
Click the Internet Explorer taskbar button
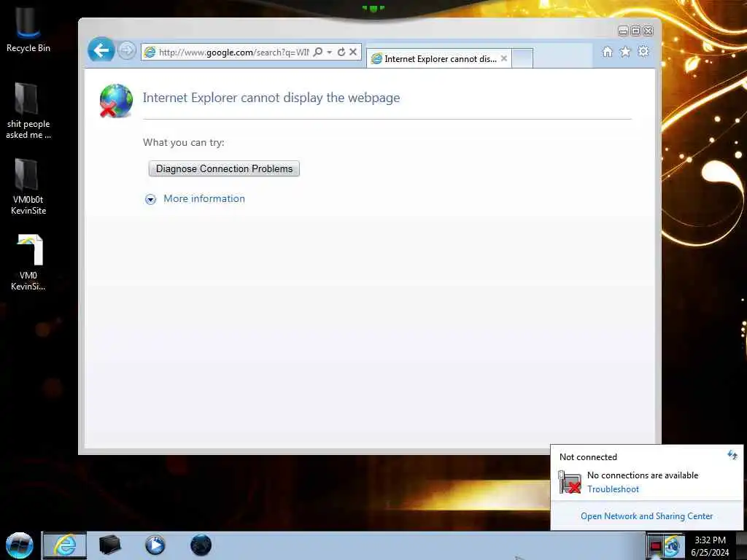65,545
